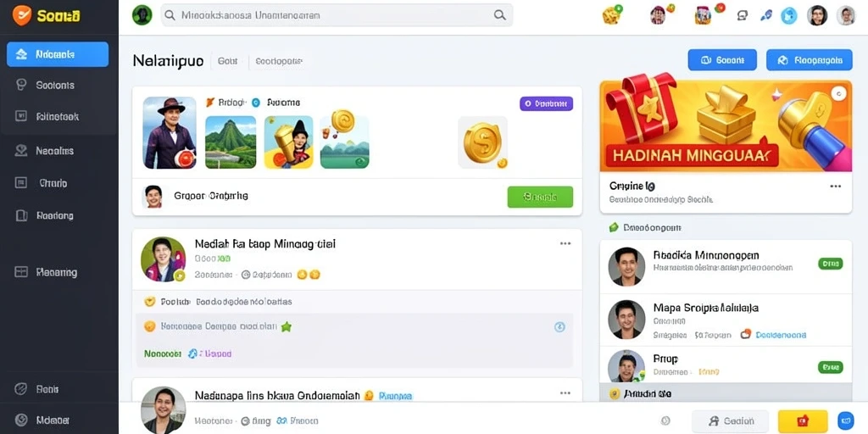Click the green button beside Rtaoida Minnonogpen
The width and height of the screenshot is (868, 434).
[x=831, y=264]
